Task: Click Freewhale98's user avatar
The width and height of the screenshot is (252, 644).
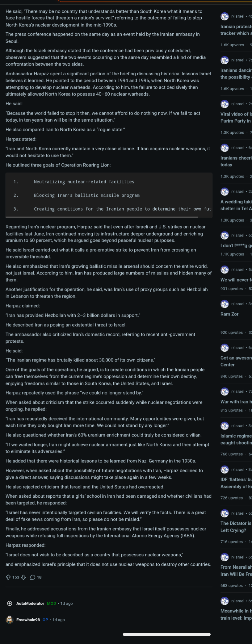Action: point(10,620)
